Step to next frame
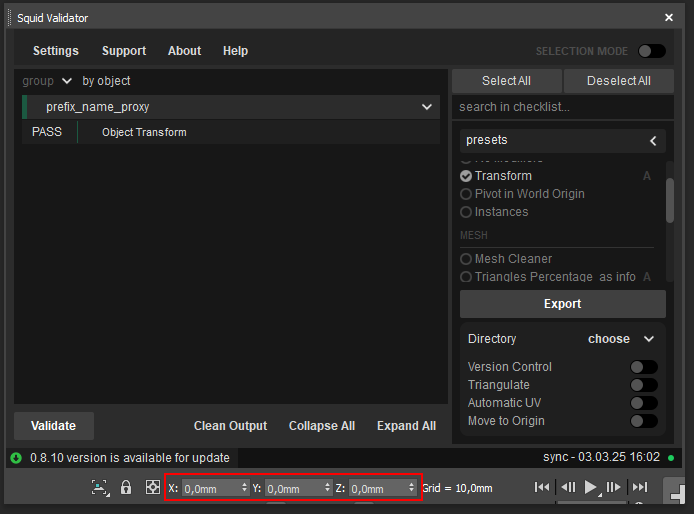Screen dimensions: 694x514 pyautogui.click(x=613, y=487)
